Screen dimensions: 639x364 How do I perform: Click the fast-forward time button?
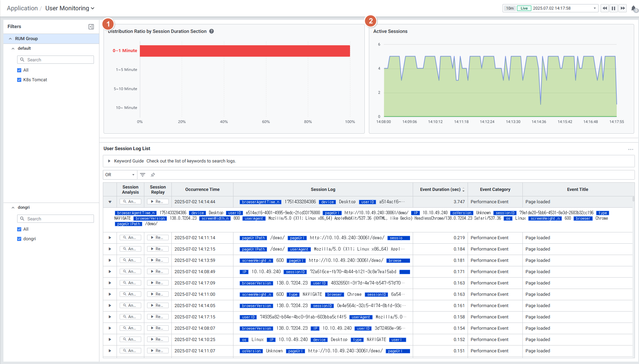point(623,8)
